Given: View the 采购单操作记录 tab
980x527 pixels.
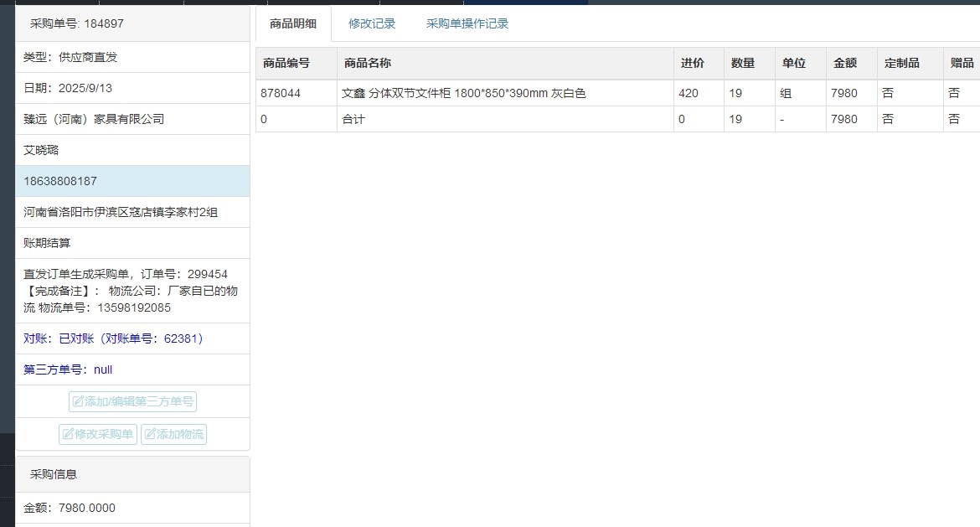Looking at the screenshot, I should click(x=467, y=23).
